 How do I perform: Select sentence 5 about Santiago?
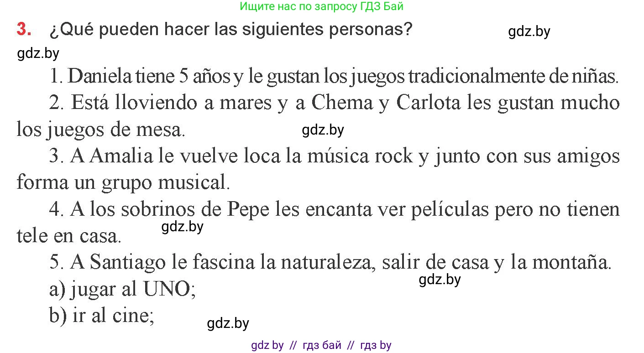tap(330, 263)
